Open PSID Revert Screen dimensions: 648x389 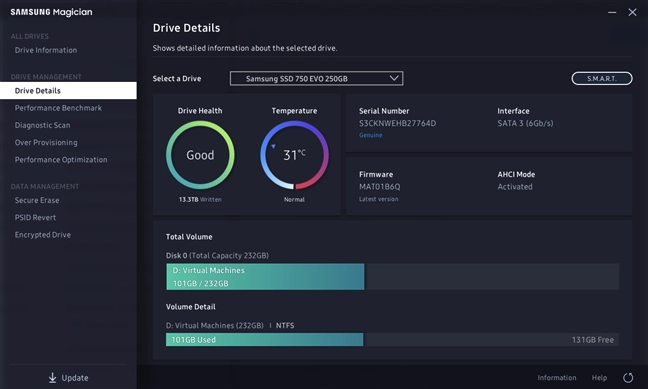click(35, 217)
